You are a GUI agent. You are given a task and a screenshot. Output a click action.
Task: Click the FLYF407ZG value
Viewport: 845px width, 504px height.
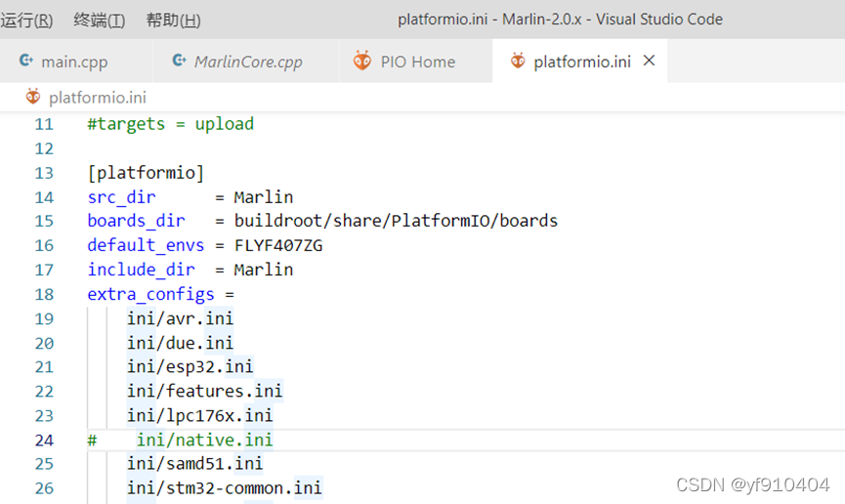(278, 246)
